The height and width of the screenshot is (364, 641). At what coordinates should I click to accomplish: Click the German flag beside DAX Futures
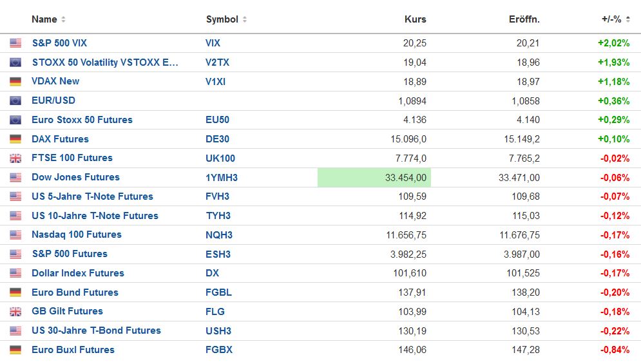15,139
